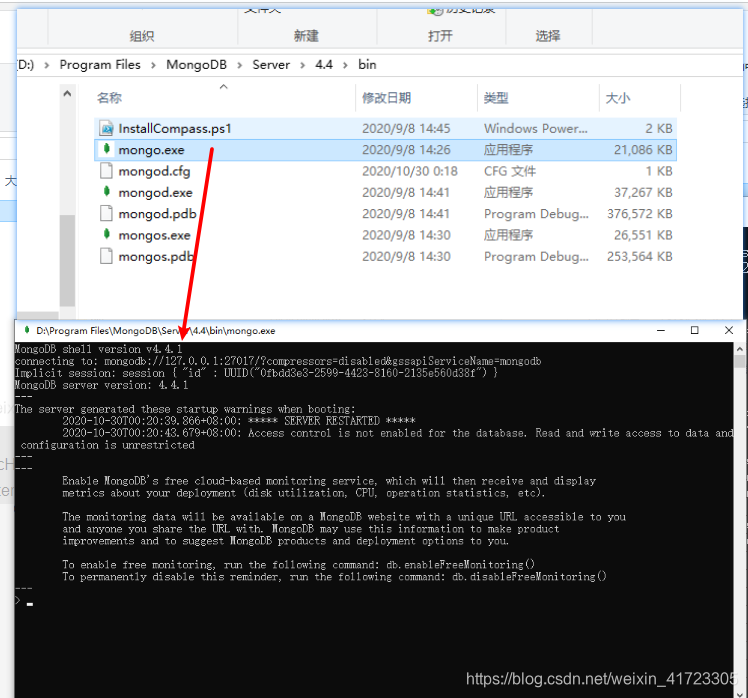Expand the chevron after MongoDB breadcrumb
This screenshot has width=748, height=698.
point(239,65)
